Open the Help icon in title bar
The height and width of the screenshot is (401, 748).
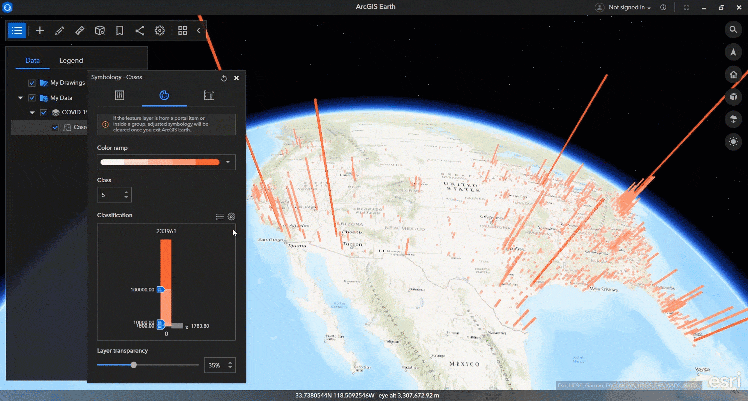pos(663,7)
